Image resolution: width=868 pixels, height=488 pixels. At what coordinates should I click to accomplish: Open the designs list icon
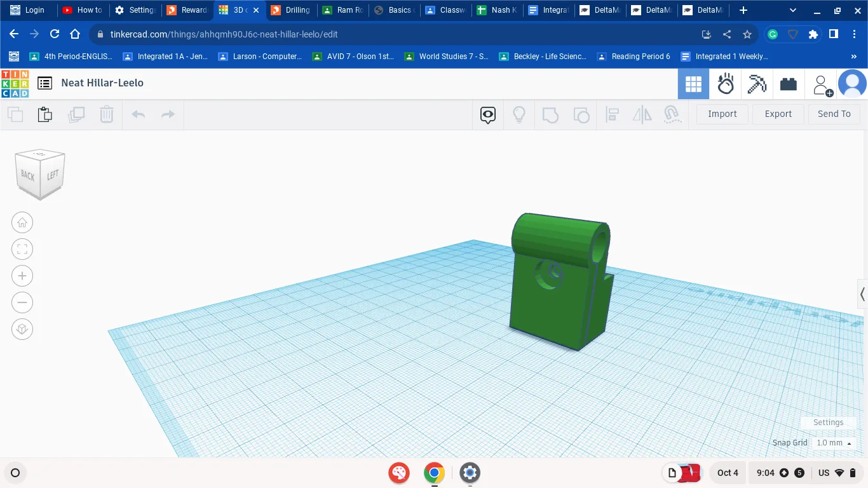44,83
